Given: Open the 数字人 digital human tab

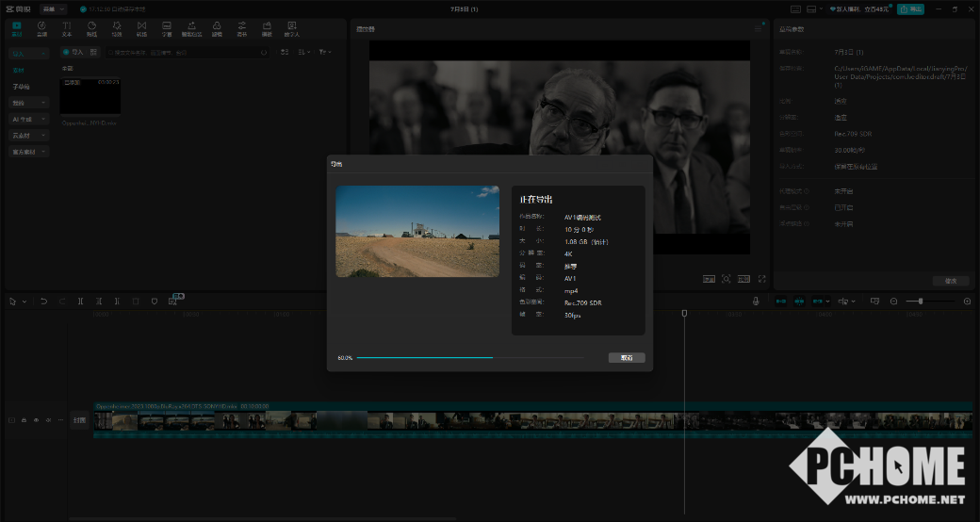Looking at the screenshot, I should pyautogui.click(x=292, y=29).
